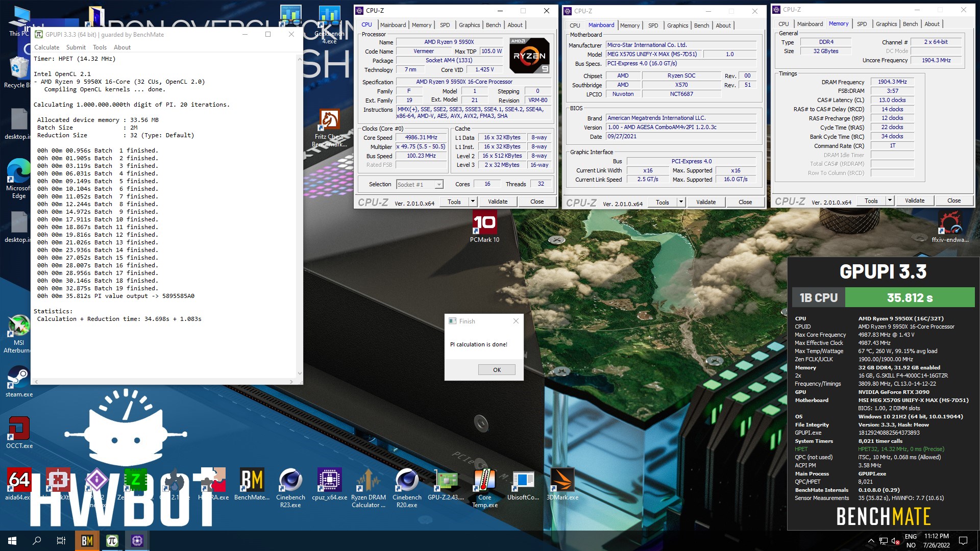Click the clock showing 11:12 PM
The height and width of the screenshot is (551, 980).
936,536
